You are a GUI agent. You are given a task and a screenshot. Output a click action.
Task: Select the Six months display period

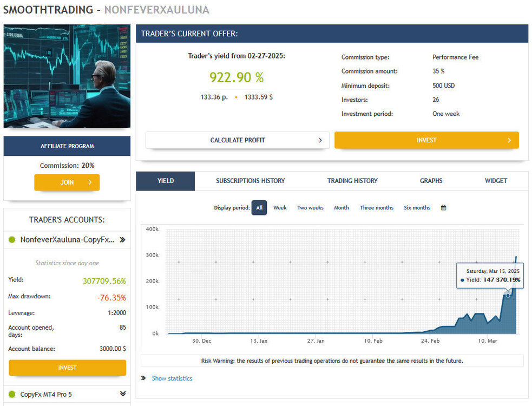pyautogui.click(x=417, y=208)
